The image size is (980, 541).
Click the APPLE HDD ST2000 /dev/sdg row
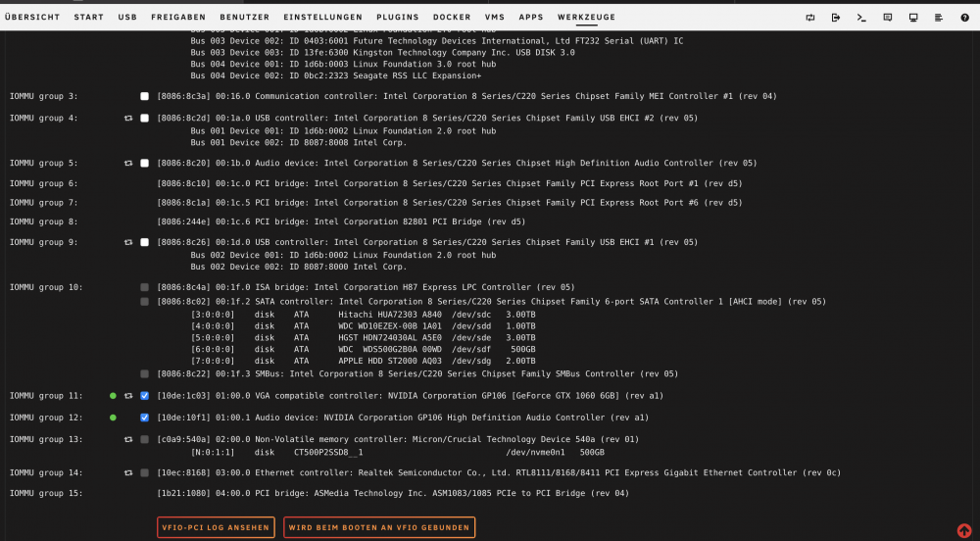coord(364,361)
